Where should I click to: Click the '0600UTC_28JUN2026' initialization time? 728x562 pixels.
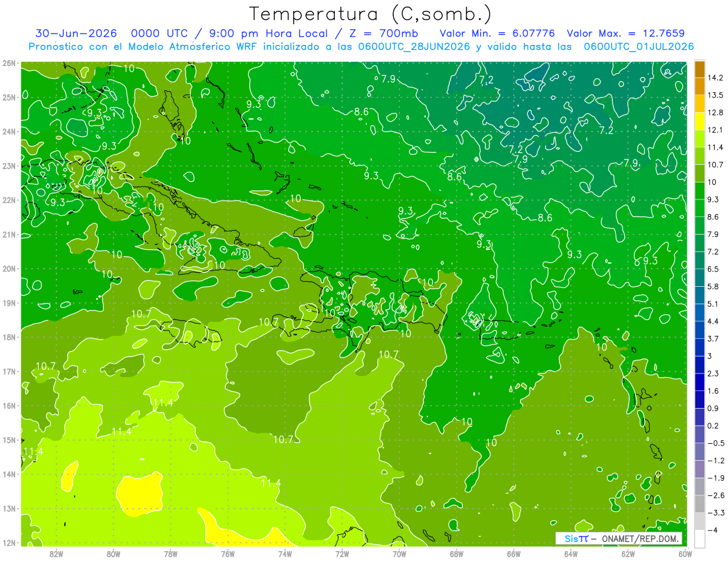tap(415, 47)
